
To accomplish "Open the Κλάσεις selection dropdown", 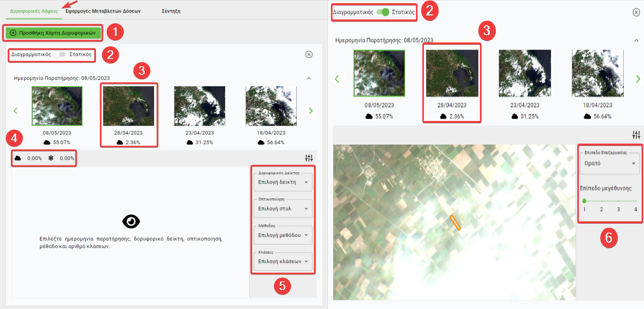I will coord(283,262).
